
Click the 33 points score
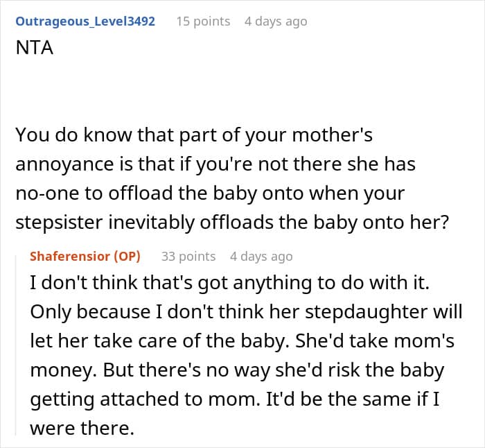(188, 257)
